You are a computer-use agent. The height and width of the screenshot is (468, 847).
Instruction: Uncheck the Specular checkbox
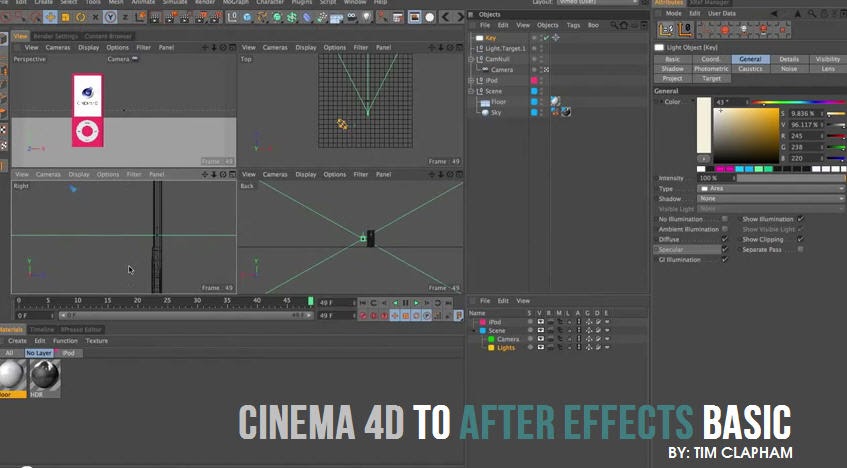[x=725, y=249]
